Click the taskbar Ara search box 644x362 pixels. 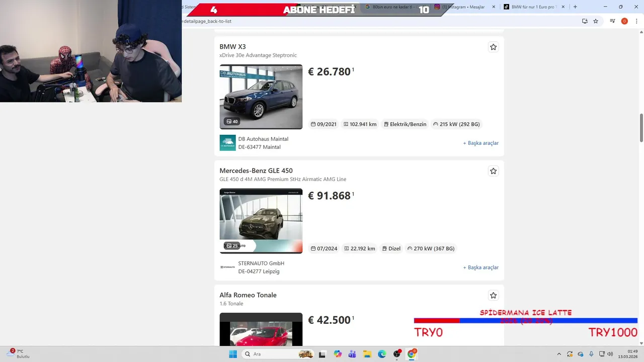(x=278, y=354)
